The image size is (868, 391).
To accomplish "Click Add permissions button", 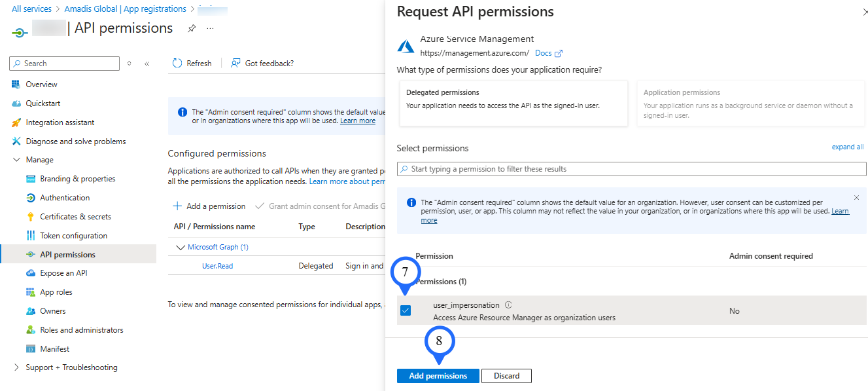I will 438,376.
